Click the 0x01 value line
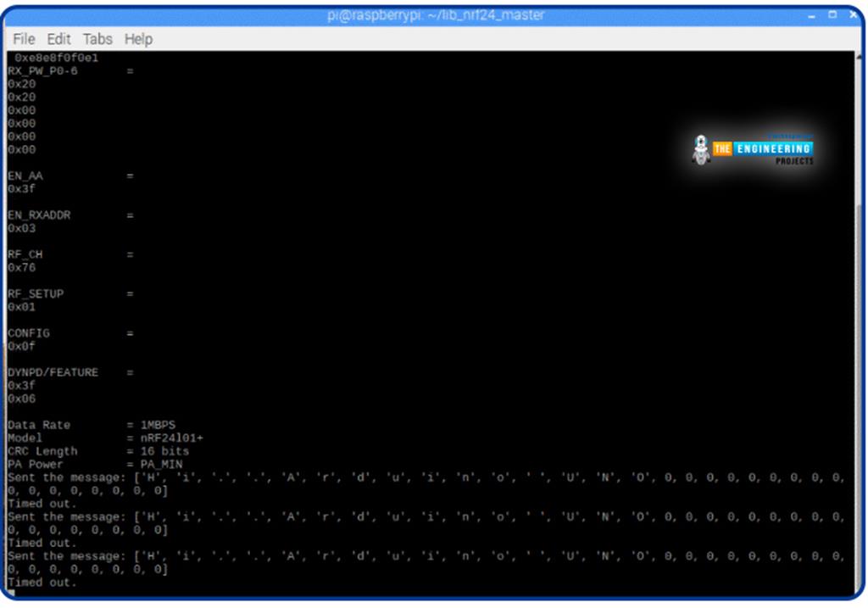This screenshot has height=608, width=868. click(21, 307)
